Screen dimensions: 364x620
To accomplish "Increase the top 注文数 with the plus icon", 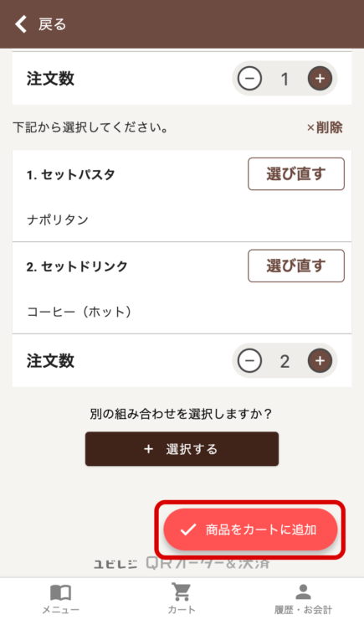I will point(320,78).
